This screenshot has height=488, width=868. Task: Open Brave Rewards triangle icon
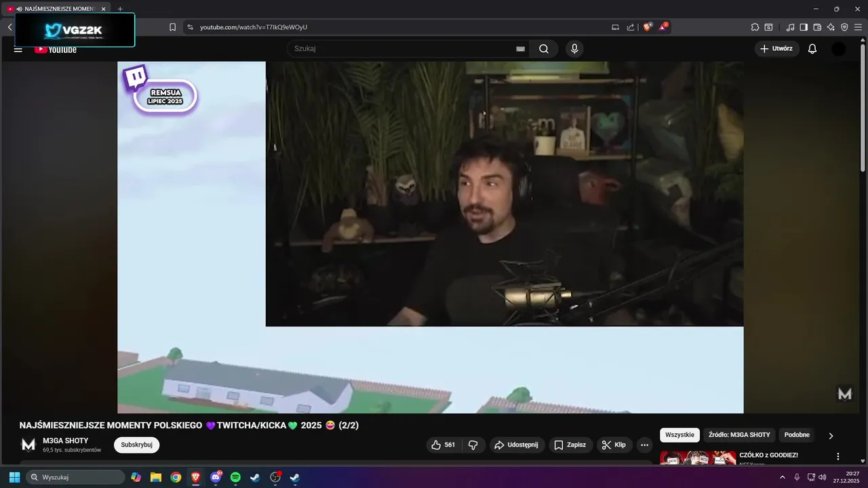pyautogui.click(x=663, y=27)
